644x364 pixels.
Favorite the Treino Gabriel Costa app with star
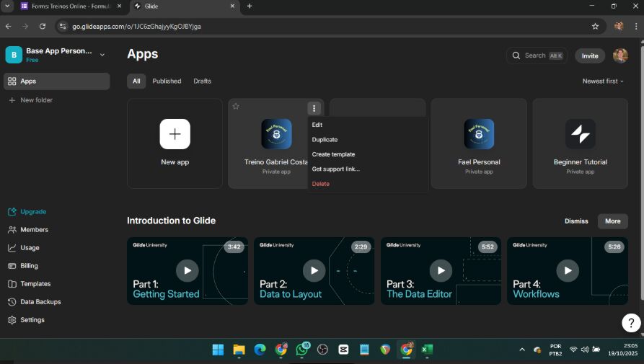(236, 106)
